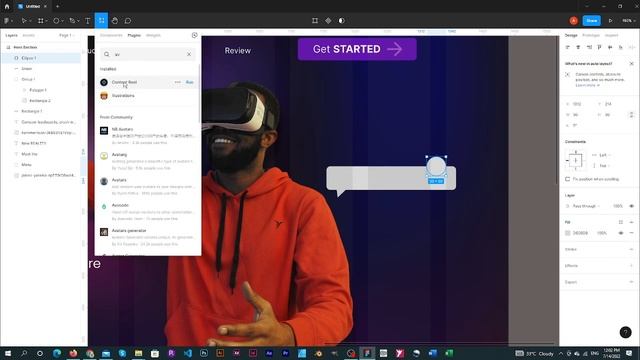640x360 pixels.
Task: Select the Pen tool
Action: pos(72,20)
